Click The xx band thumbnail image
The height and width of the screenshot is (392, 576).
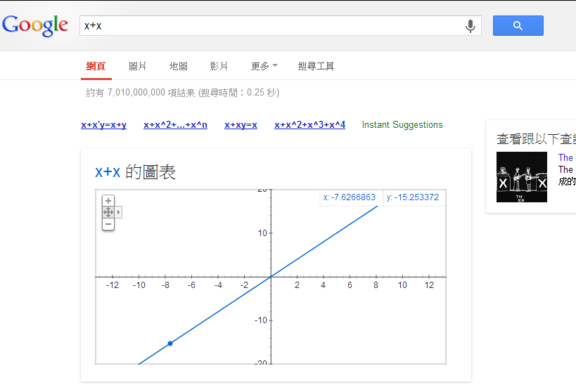tap(522, 177)
